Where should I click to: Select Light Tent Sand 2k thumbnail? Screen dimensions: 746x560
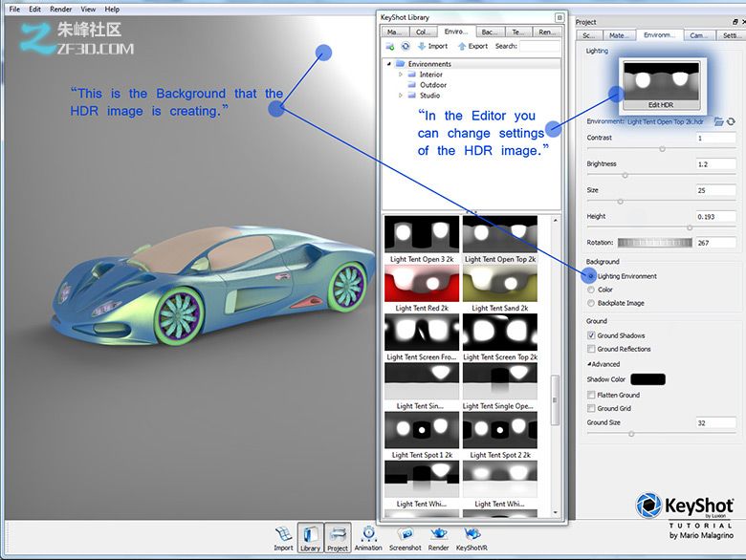coord(500,283)
